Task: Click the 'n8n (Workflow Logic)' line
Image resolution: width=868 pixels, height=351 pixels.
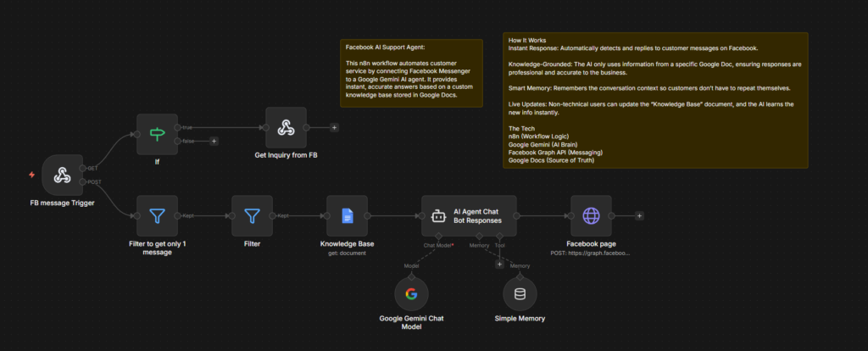Action: [x=540, y=136]
